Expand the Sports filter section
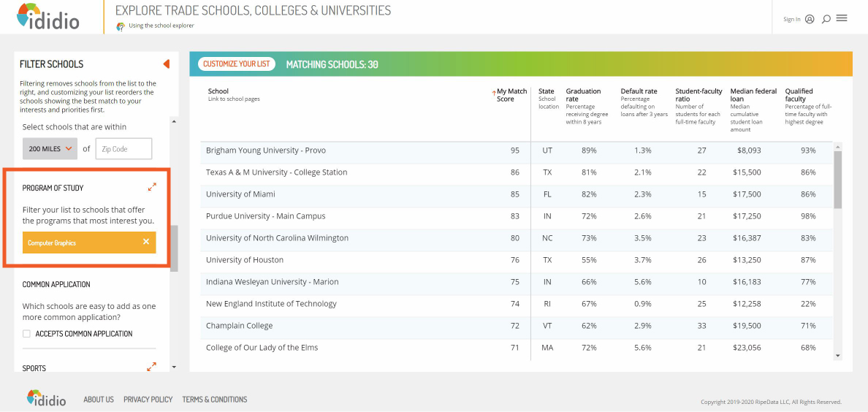This screenshot has height=412, width=868. [x=151, y=367]
